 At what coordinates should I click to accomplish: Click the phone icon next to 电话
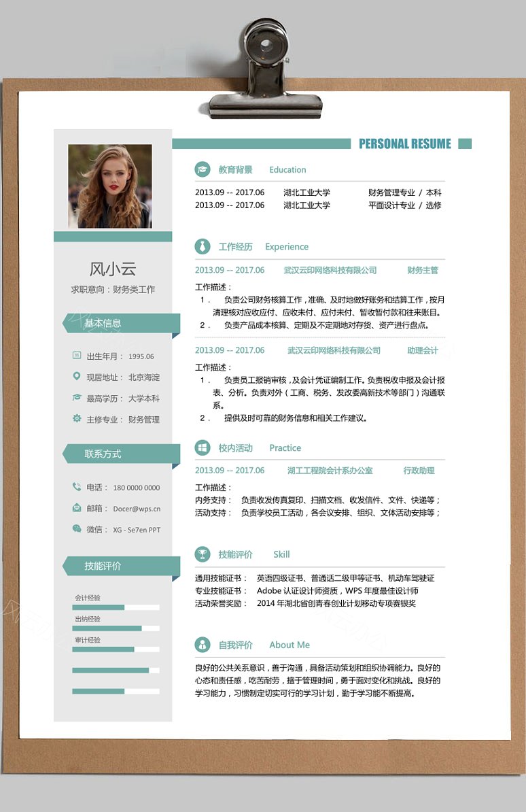[77, 487]
